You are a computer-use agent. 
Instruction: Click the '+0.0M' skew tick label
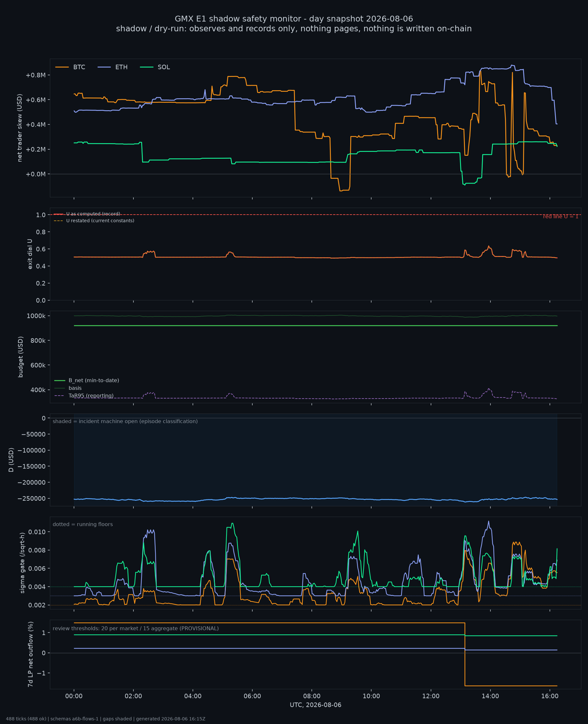coord(36,174)
